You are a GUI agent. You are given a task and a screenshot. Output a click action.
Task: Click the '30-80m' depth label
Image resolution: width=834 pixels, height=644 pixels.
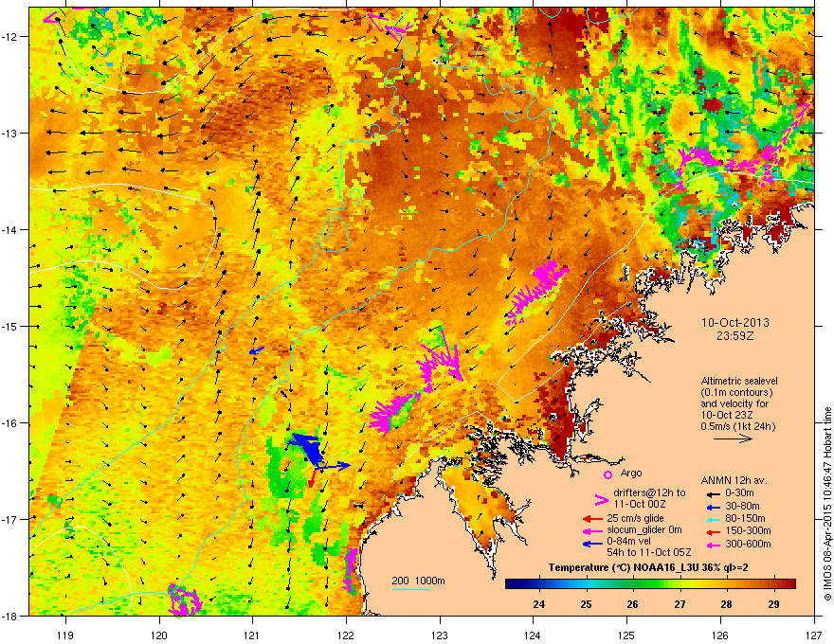tap(742, 507)
